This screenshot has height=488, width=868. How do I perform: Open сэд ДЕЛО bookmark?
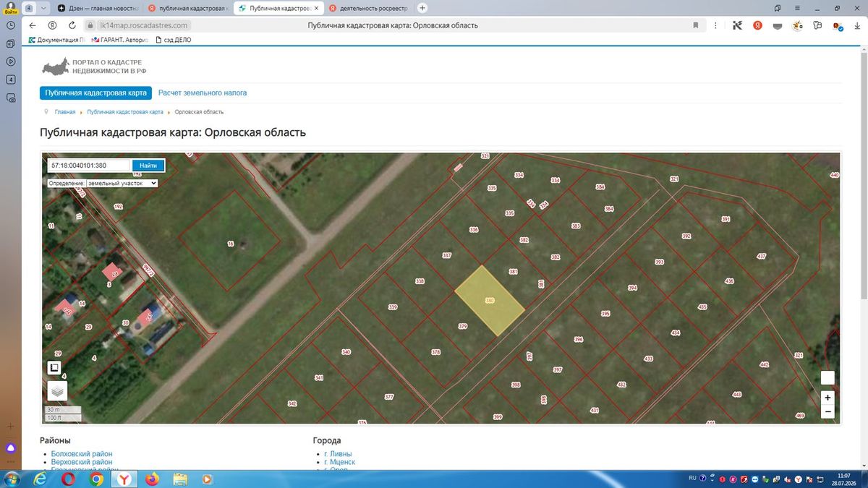(174, 40)
